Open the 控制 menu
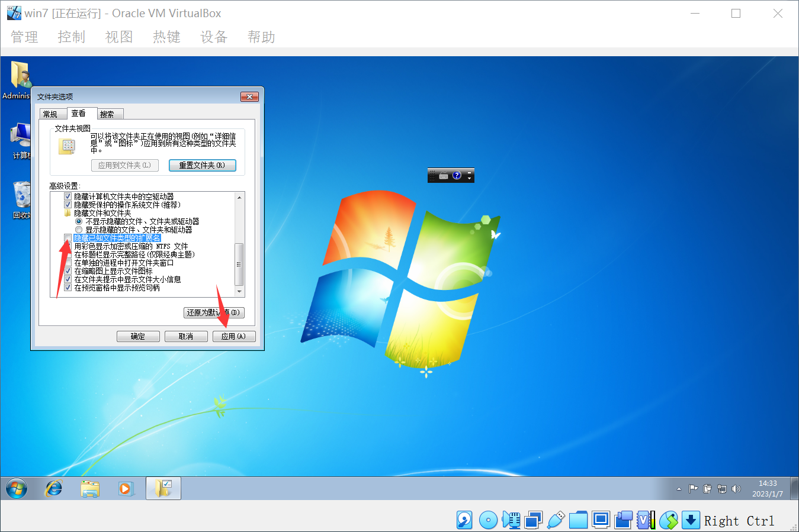Screen dimensions: 799x532 (72, 37)
